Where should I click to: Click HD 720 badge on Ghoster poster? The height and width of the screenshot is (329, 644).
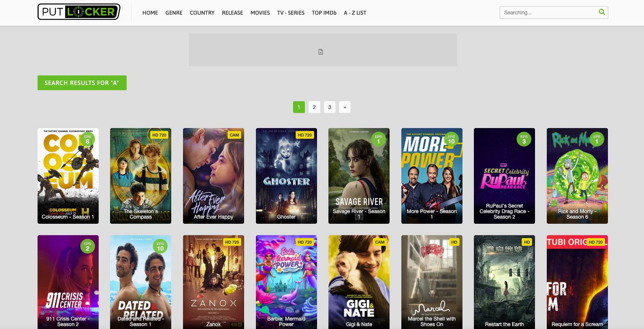click(305, 135)
